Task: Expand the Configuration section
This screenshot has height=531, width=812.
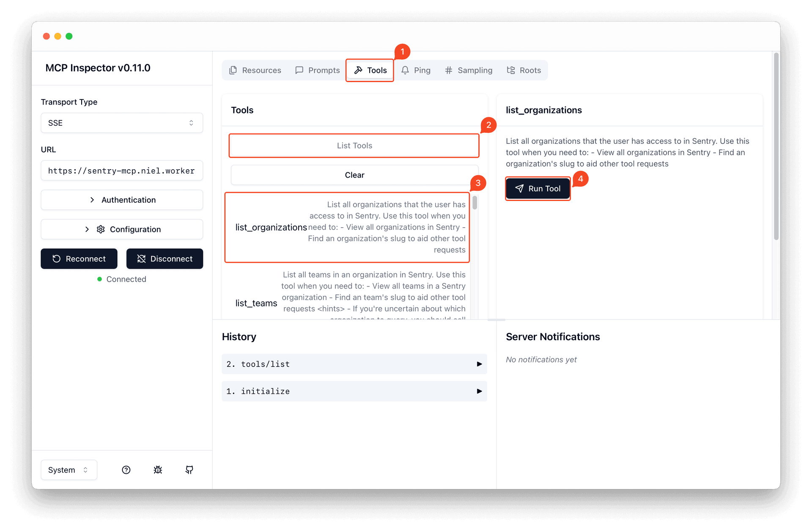Action: click(122, 229)
